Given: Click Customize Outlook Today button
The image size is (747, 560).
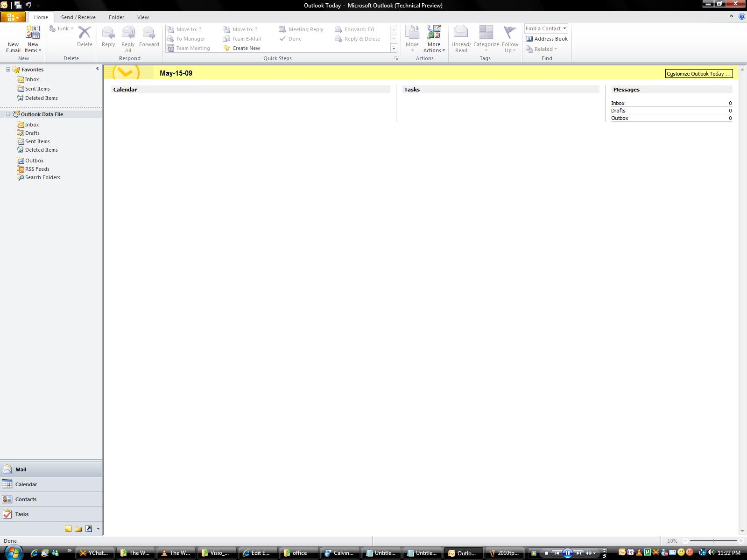Looking at the screenshot, I should click(698, 74).
